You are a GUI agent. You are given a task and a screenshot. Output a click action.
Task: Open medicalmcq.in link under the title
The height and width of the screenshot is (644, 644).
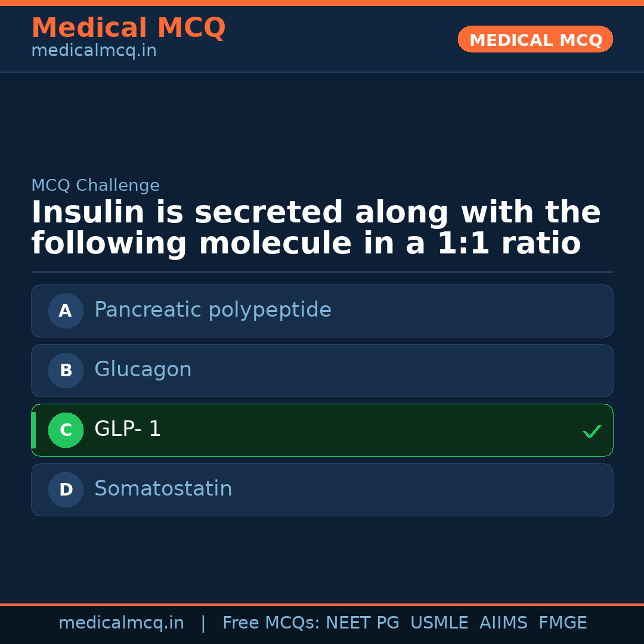[x=94, y=51]
